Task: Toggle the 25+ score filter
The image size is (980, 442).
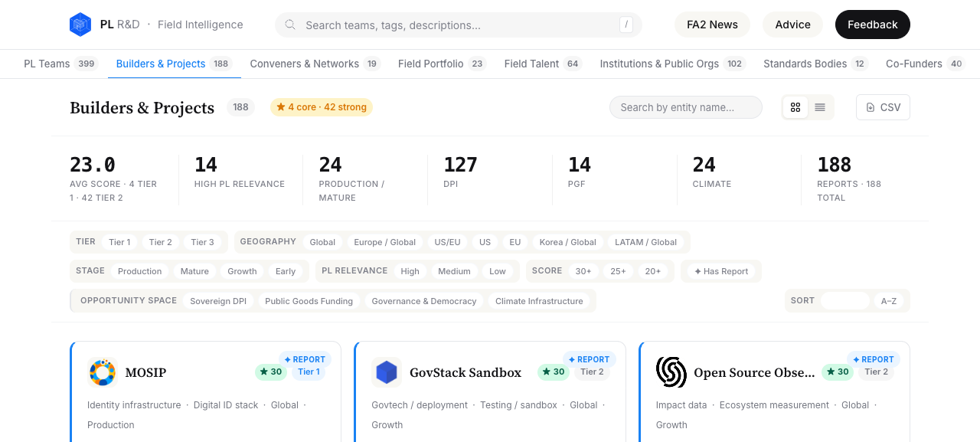Action: 619,271
